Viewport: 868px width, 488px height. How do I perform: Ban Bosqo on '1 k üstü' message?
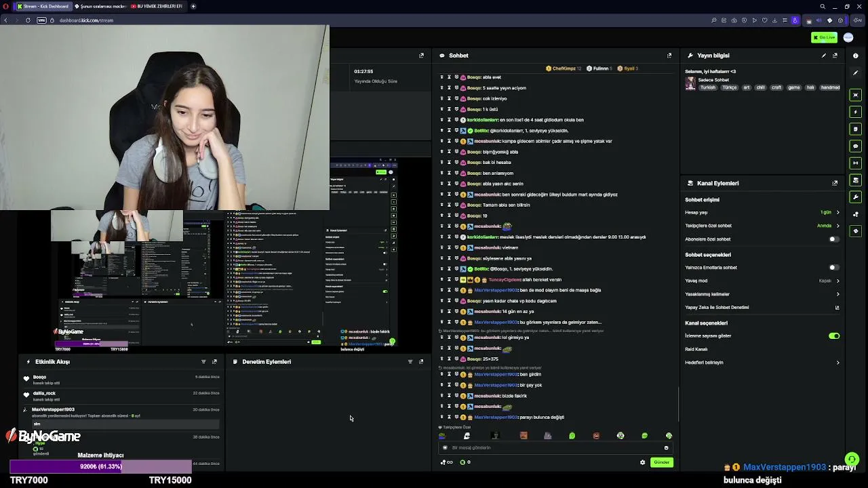click(x=456, y=109)
